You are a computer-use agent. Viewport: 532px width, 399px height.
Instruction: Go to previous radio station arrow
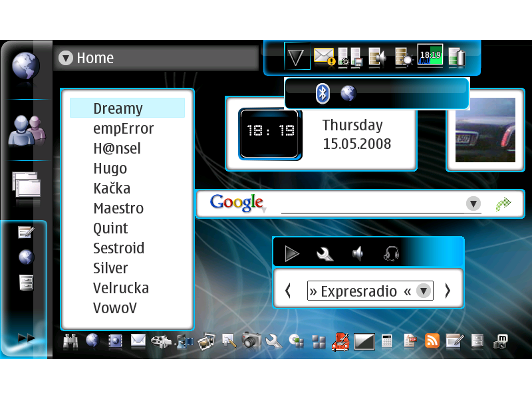click(x=288, y=291)
